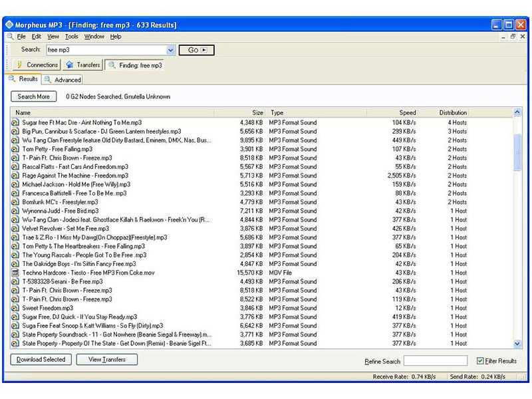This screenshot has width=532, height=399.
Task: Sort results by the Type column header
Action: pos(316,112)
